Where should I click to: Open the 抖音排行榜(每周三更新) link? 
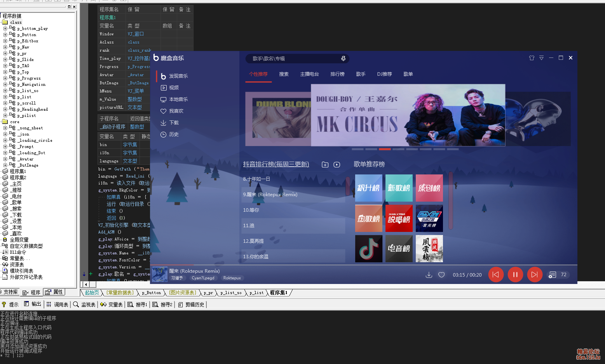(276, 164)
